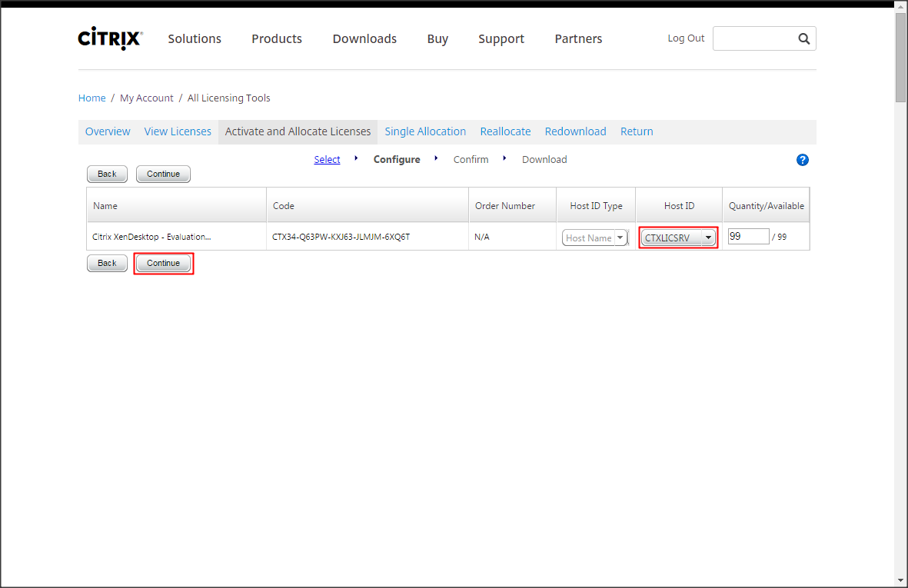Open the blue help question mark icon
The image size is (908, 588).
[x=803, y=160]
